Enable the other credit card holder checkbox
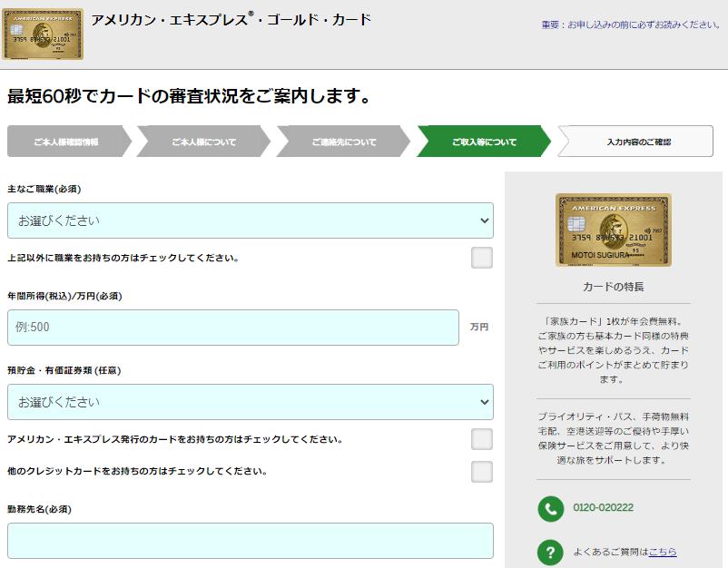The width and height of the screenshot is (728, 568). tap(482, 472)
